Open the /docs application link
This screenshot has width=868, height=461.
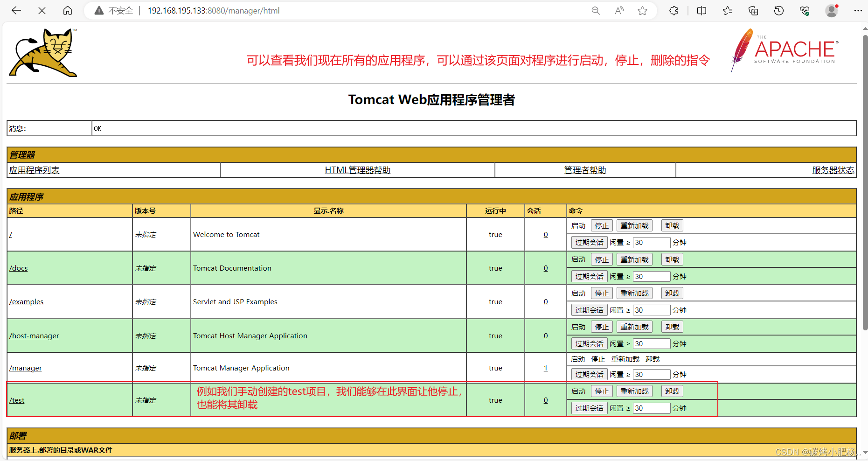(x=19, y=268)
